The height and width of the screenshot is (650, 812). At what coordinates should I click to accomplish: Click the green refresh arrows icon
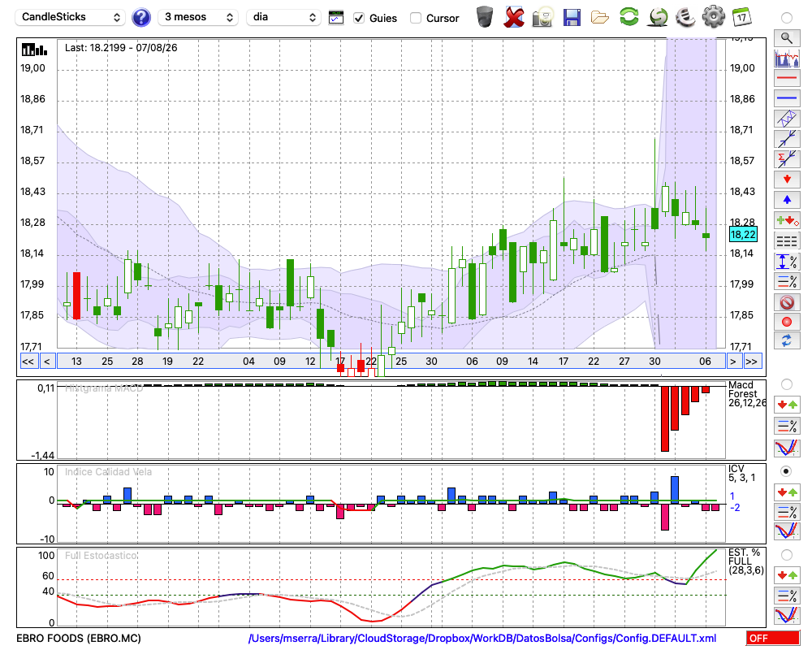(628, 17)
